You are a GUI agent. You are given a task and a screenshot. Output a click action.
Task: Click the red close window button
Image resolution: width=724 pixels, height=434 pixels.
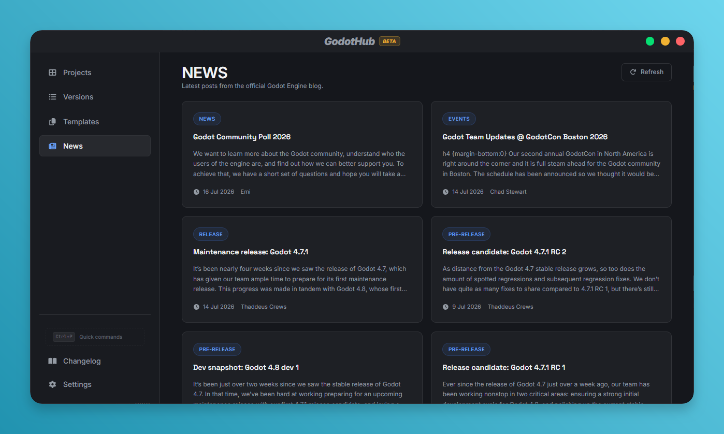tap(680, 41)
